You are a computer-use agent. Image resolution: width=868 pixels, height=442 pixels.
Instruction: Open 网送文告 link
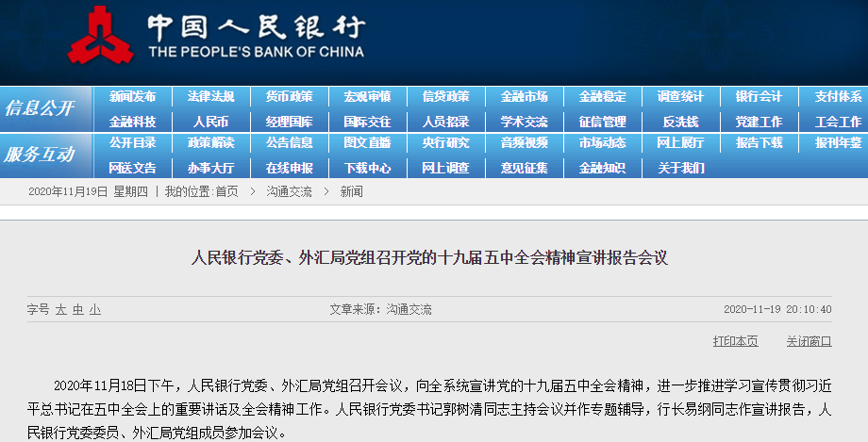click(x=133, y=168)
